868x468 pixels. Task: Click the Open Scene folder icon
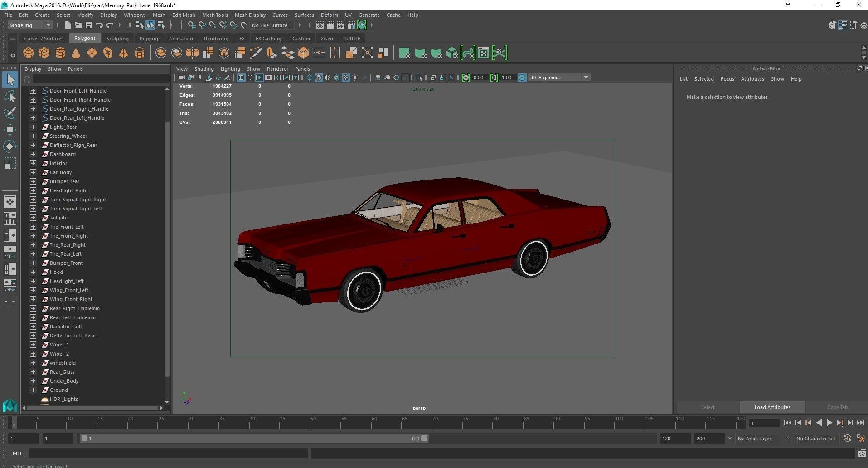[x=78, y=25]
